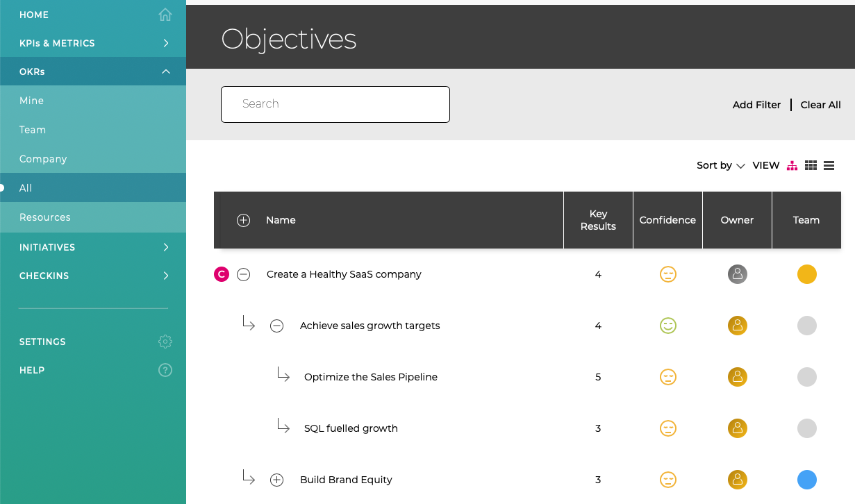Click the pink C company badge
This screenshot has height=504, width=855.
click(222, 274)
